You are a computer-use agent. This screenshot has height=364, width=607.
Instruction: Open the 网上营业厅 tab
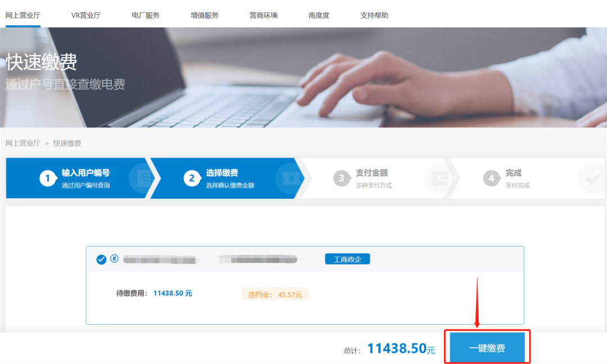23,15
